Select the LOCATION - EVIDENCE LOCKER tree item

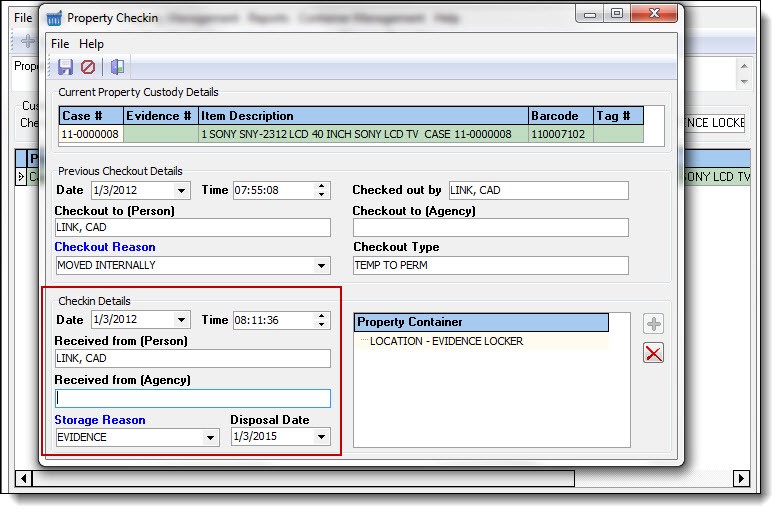click(x=446, y=341)
